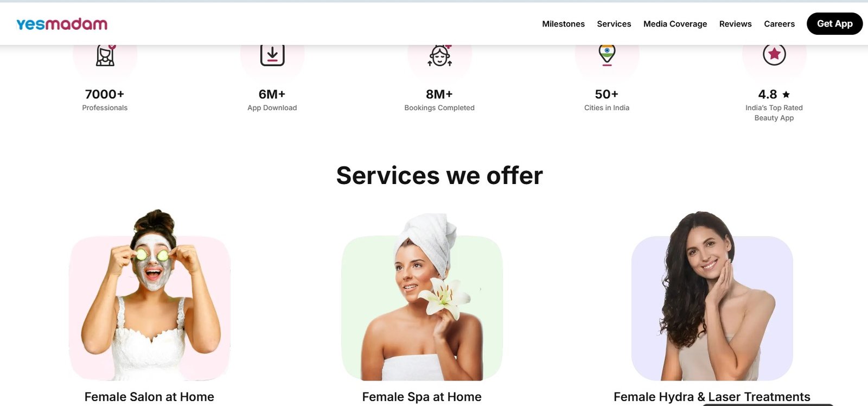Click the Professionals milestone icon
Image resolution: width=868 pixels, height=406 pixels.
[x=105, y=55]
